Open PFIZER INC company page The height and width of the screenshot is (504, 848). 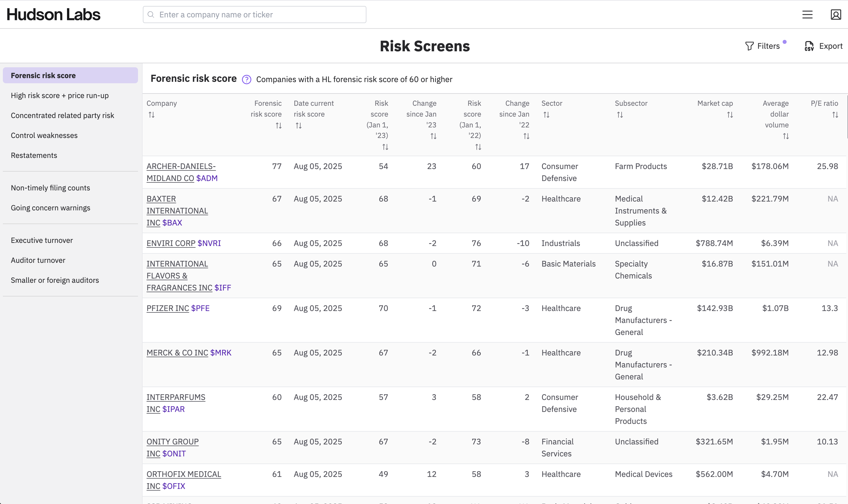pyautogui.click(x=167, y=308)
